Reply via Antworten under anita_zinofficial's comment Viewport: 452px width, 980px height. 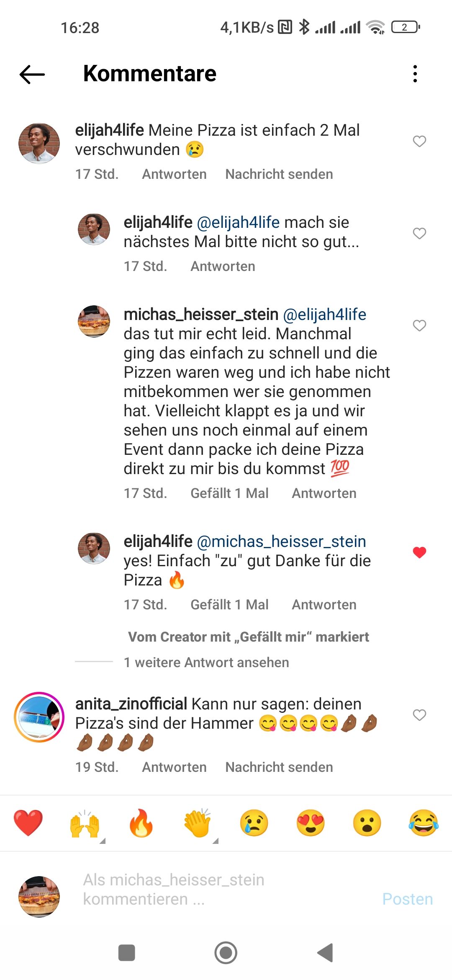click(x=174, y=767)
